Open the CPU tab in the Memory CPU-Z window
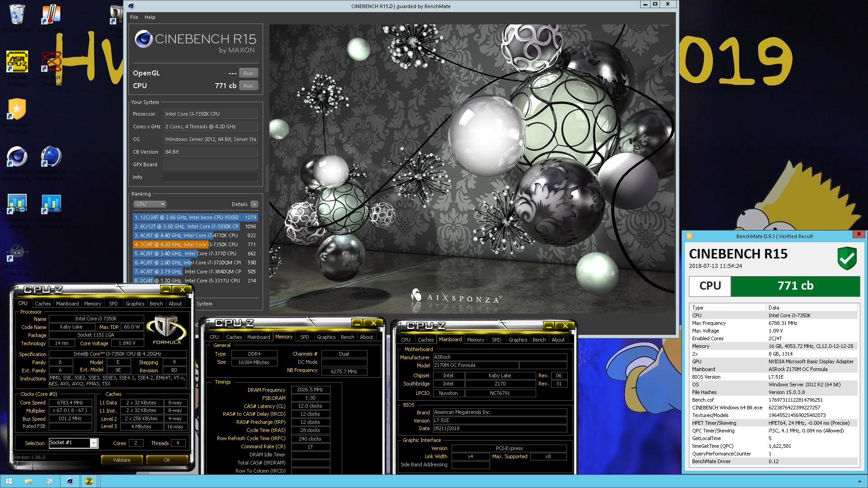Screen dimensions: 868x488 pyautogui.click(x=214, y=337)
